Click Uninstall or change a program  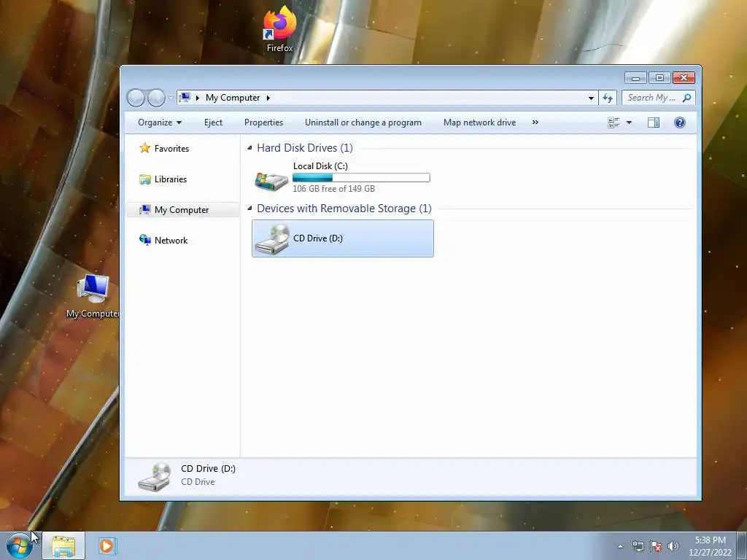(363, 122)
